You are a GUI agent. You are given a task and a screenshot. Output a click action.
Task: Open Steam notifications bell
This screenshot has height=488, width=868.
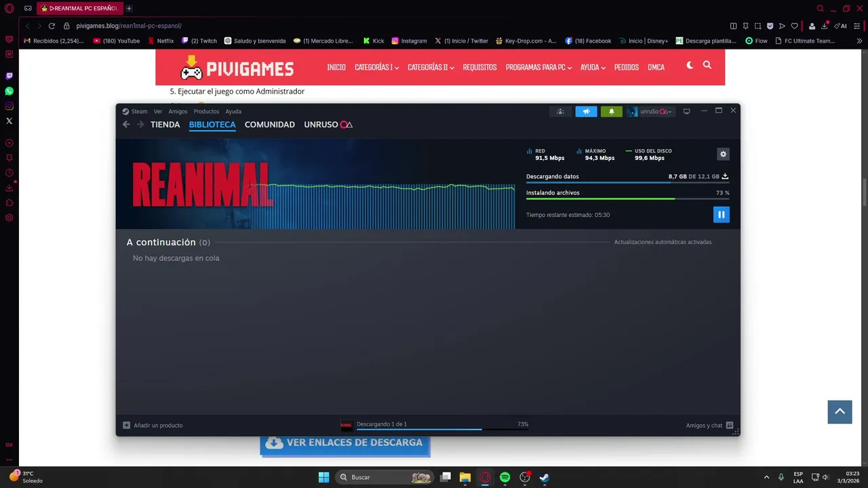[x=611, y=111]
